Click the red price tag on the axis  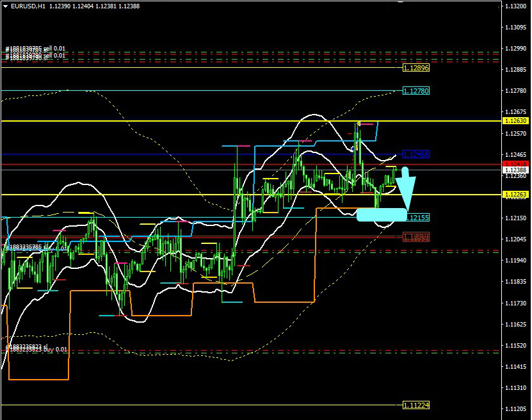[x=515, y=164]
